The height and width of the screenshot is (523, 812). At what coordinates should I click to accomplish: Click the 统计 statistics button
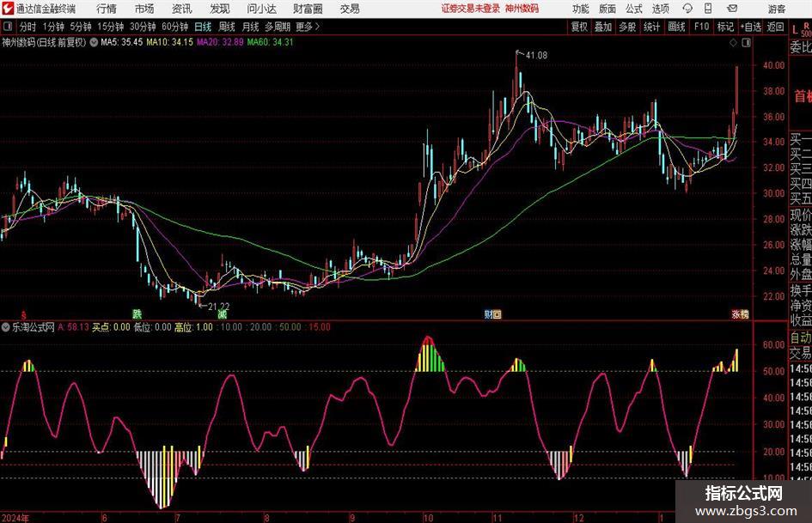(651, 27)
